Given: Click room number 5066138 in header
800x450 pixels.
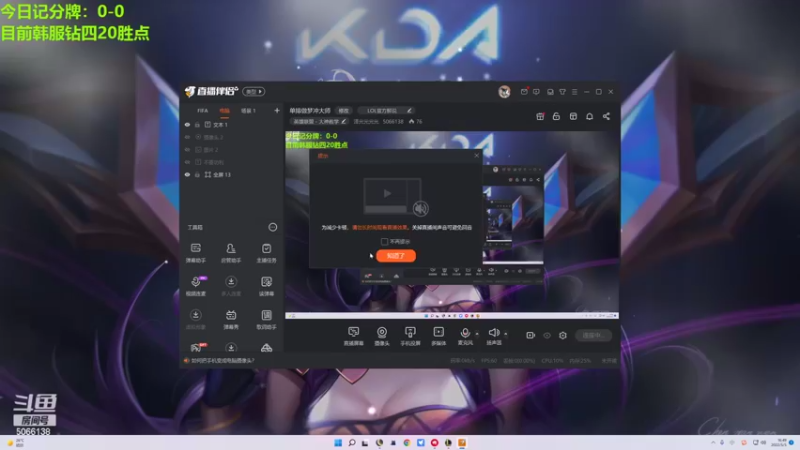Looking at the screenshot, I should pyautogui.click(x=393, y=121).
